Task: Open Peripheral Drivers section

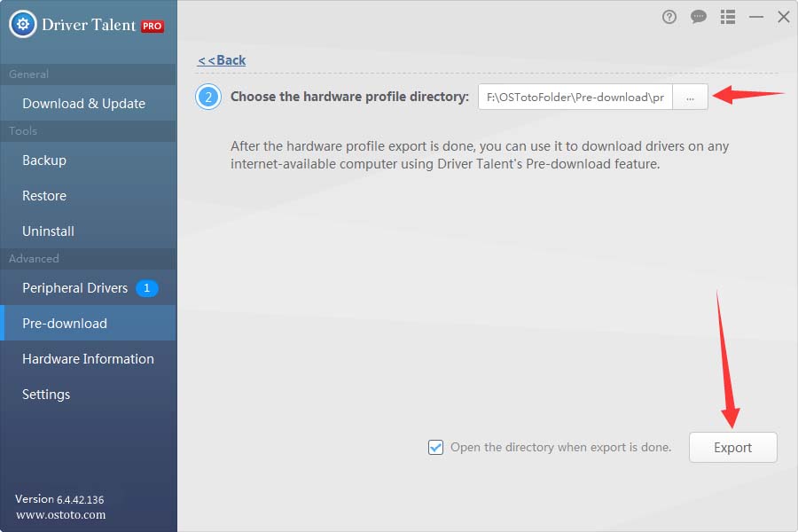Action: pyautogui.click(x=89, y=288)
